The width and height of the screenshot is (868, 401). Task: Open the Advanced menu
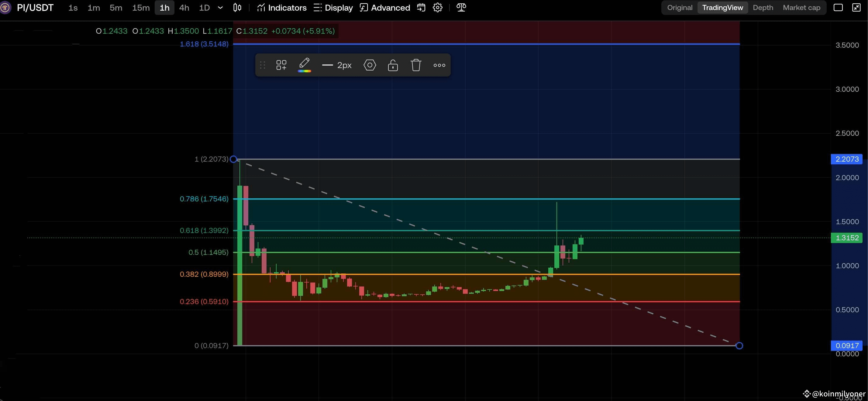click(384, 7)
